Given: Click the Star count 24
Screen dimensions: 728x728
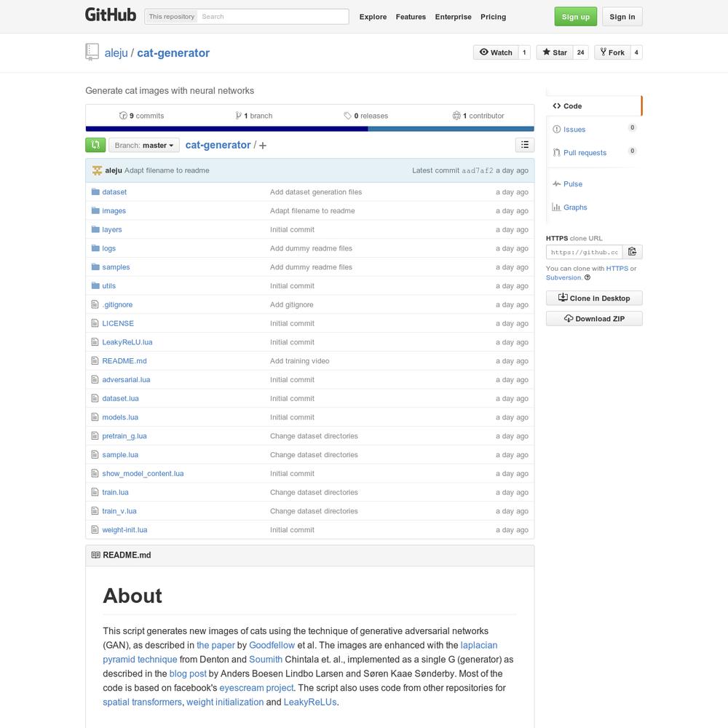Looking at the screenshot, I should coord(581,52).
